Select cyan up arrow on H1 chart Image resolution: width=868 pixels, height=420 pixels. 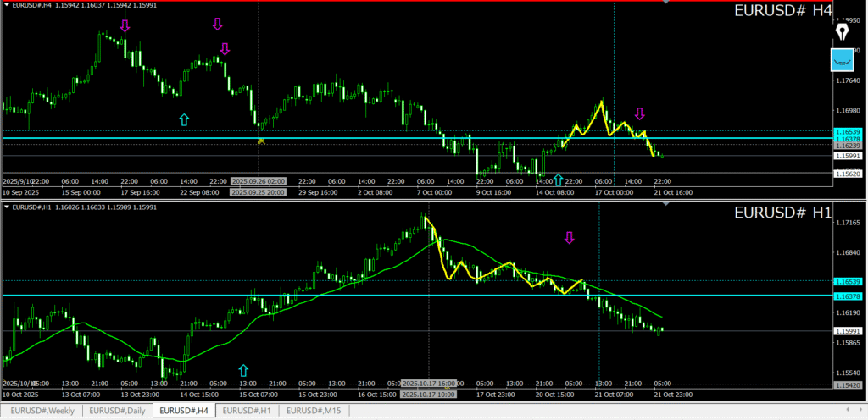coord(243,370)
